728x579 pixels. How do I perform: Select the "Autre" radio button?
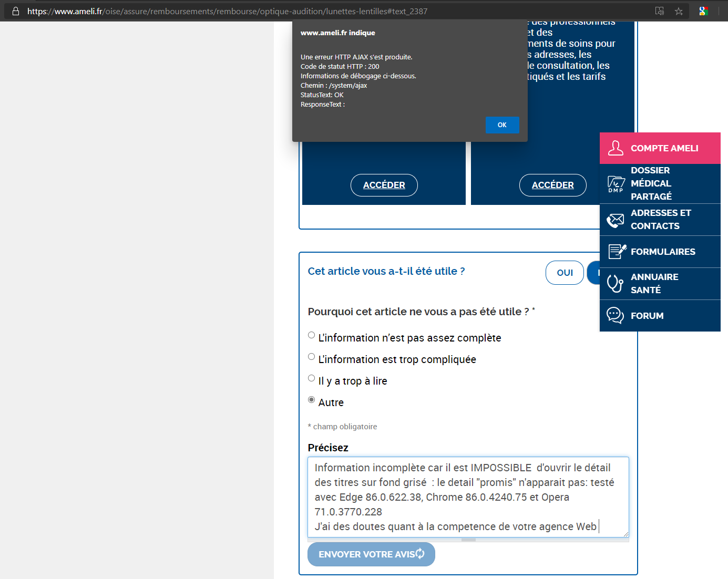click(x=312, y=400)
